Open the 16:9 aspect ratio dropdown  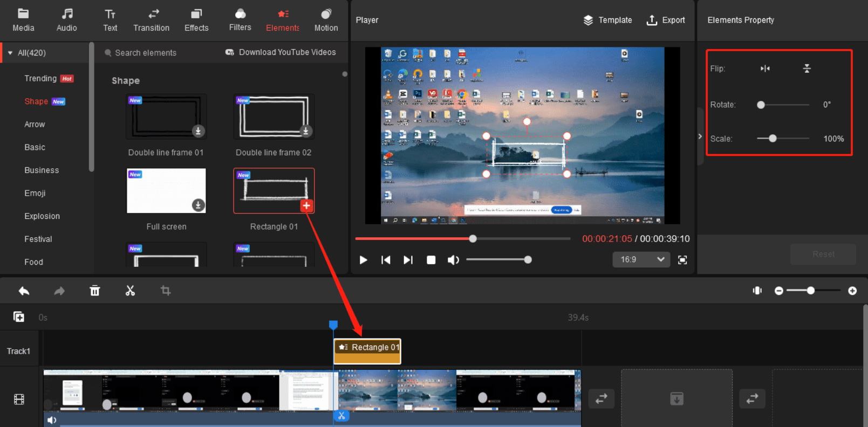(x=641, y=260)
